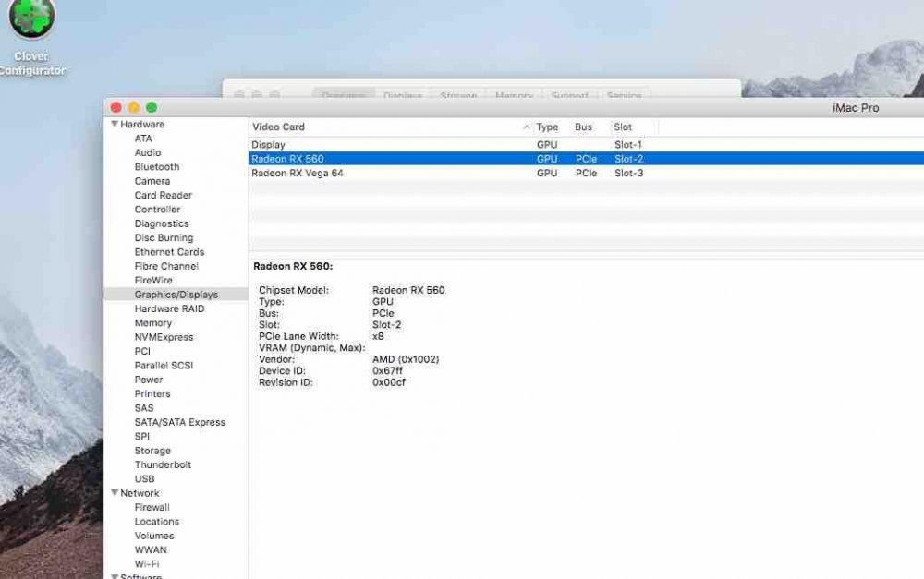Select PCI in the sidebar
Screen dimensions: 924x579
(x=142, y=351)
